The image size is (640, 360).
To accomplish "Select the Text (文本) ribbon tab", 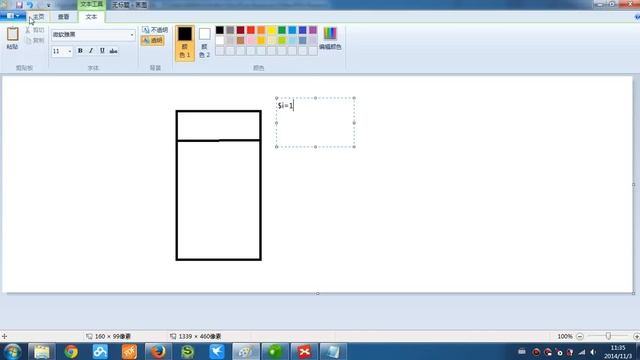I will click(x=91, y=17).
